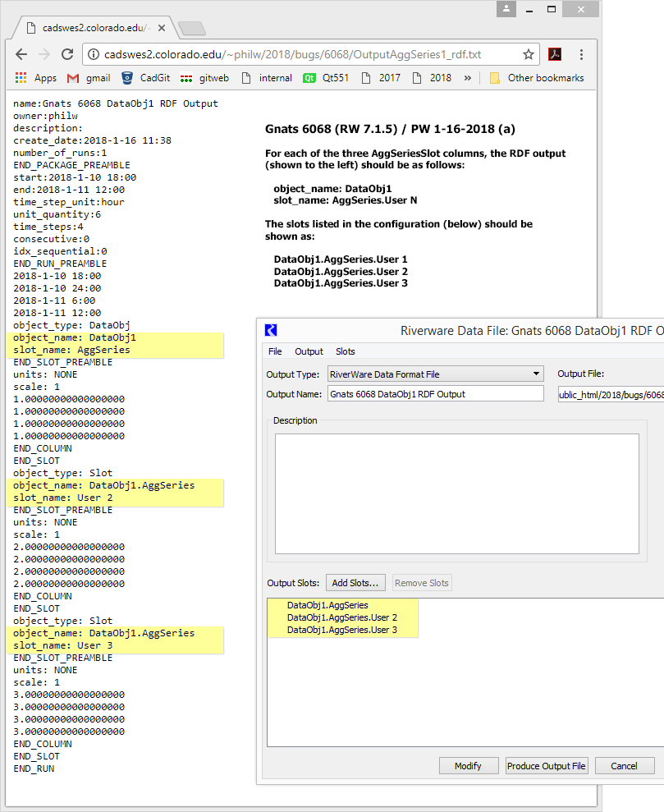Screen dimensions: 664x812
Task: Open the gitweb bookmark
Action: point(204,78)
